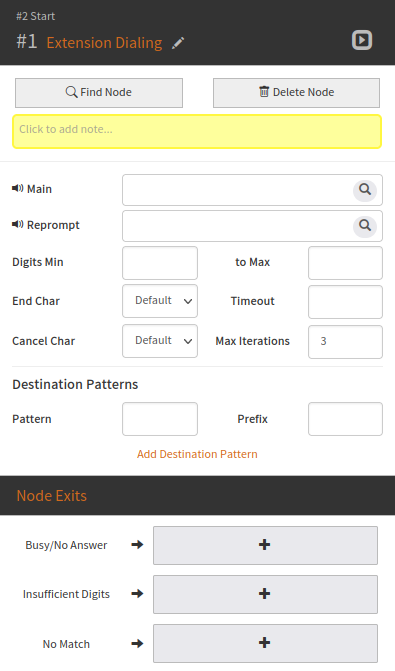This screenshot has height=671, width=395.
Task: Click into the Timeout field
Action: click(345, 302)
